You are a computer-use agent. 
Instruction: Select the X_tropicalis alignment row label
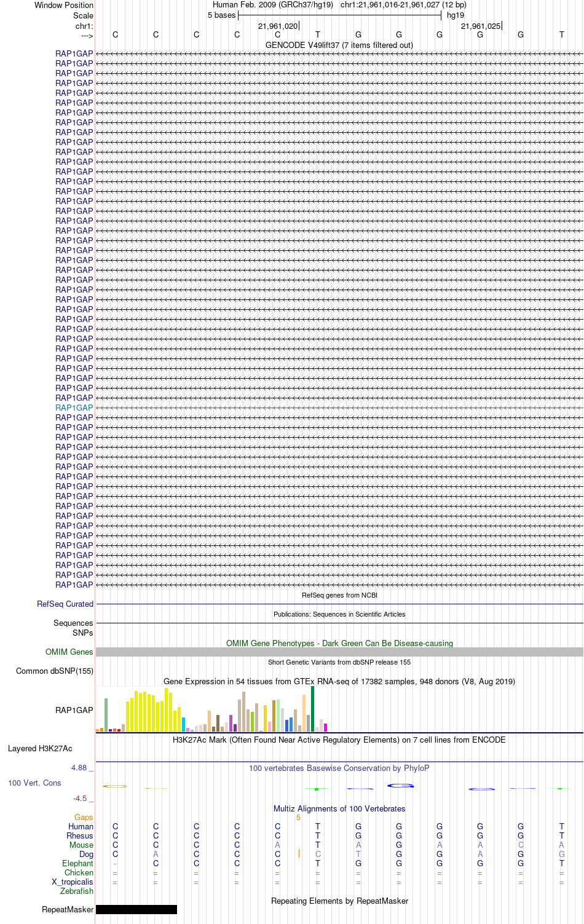[x=73, y=882]
